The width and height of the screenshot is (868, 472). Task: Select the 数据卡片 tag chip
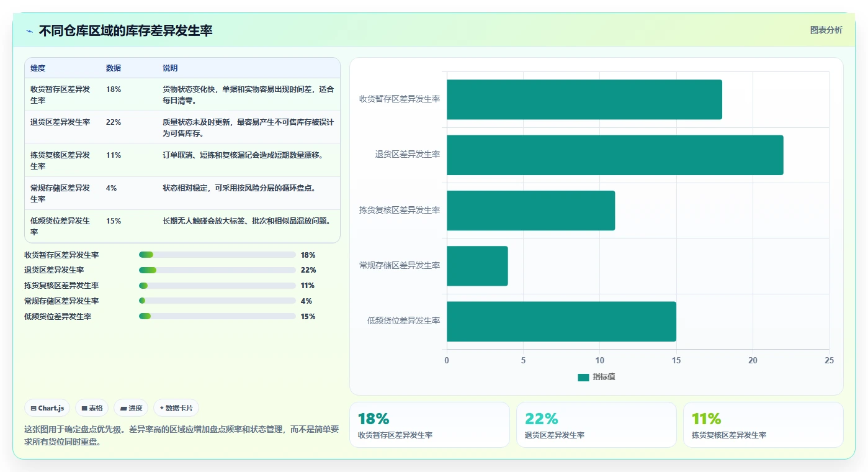tap(176, 408)
